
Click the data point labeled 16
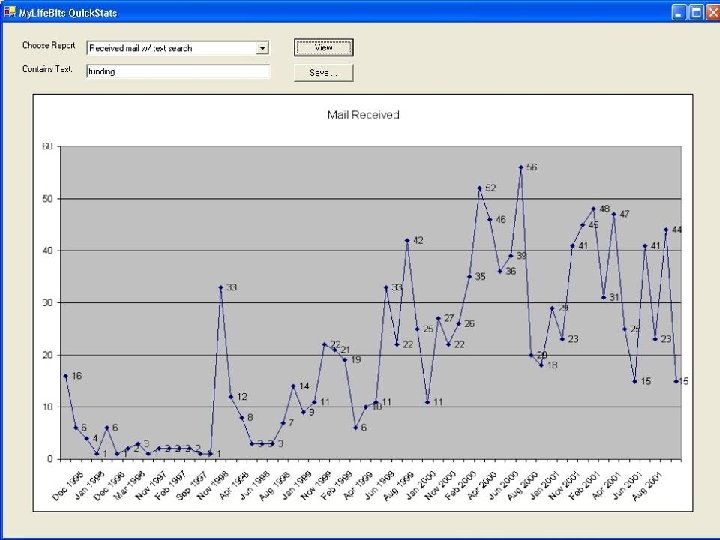point(66,376)
